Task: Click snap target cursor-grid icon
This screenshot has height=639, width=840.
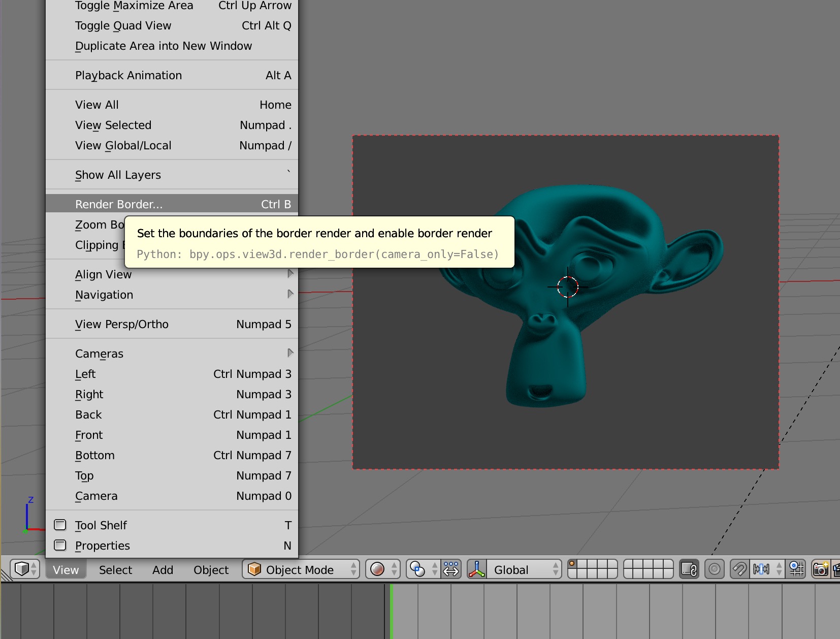Action: [x=796, y=569]
